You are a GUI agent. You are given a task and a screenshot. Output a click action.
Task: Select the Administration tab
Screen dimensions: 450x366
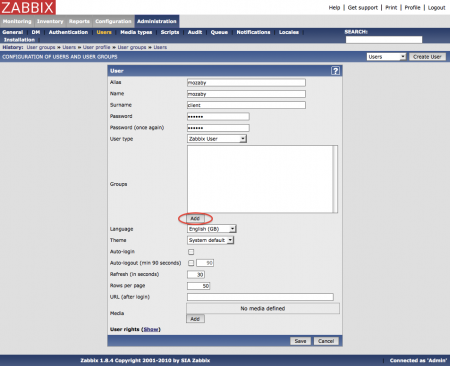(x=157, y=21)
